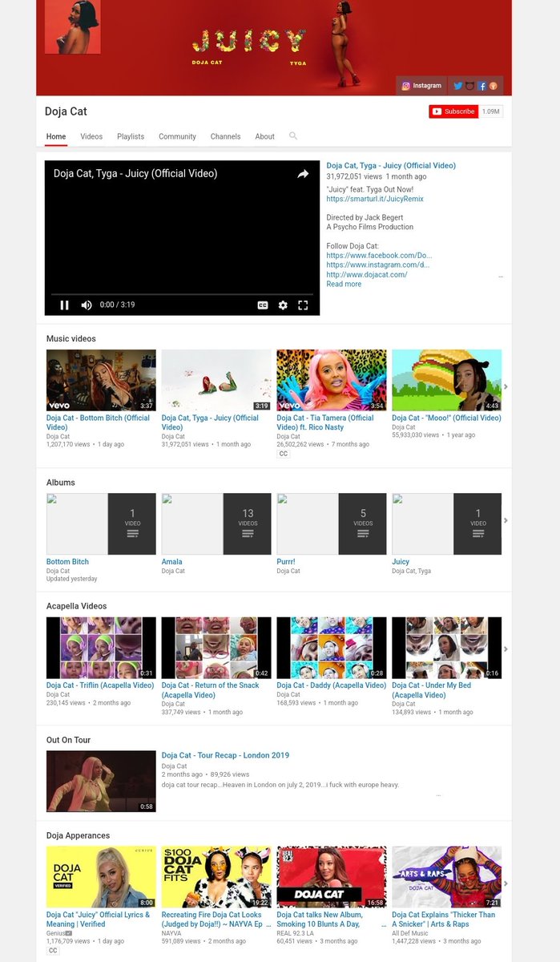Open the Purrr! album title link
The image size is (560, 962).
(x=288, y=562)
